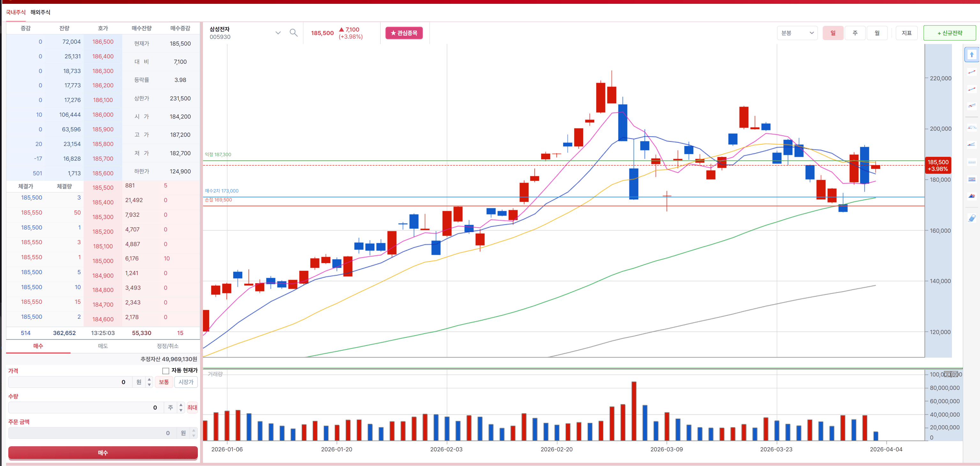Screen dimensions: 980x466
Task: Click the eraser tool icon
Action: [x=971, y=218]
